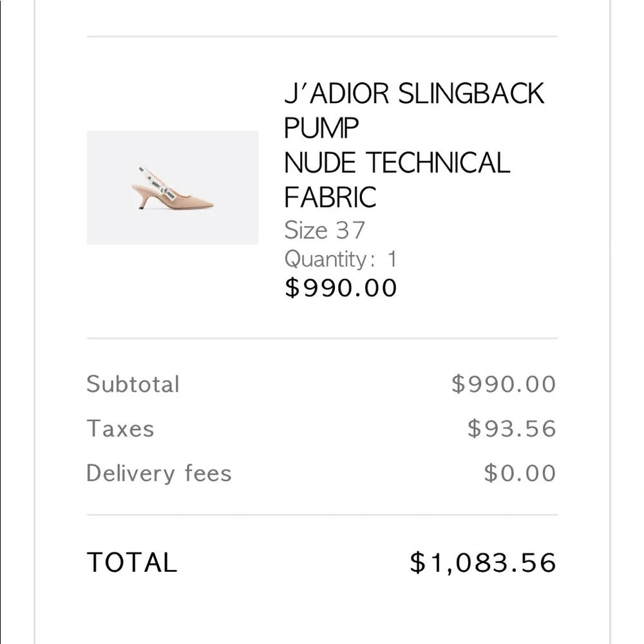The height and width of the screenshot is (644, 644).
Task: Click the divider line above Subtotal
Action: 322,339
